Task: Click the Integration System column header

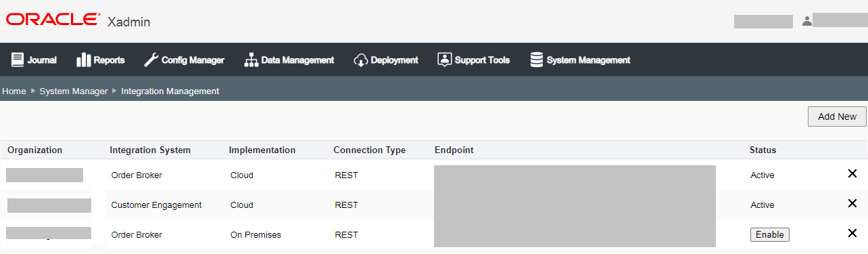Action: coord(150,150)
